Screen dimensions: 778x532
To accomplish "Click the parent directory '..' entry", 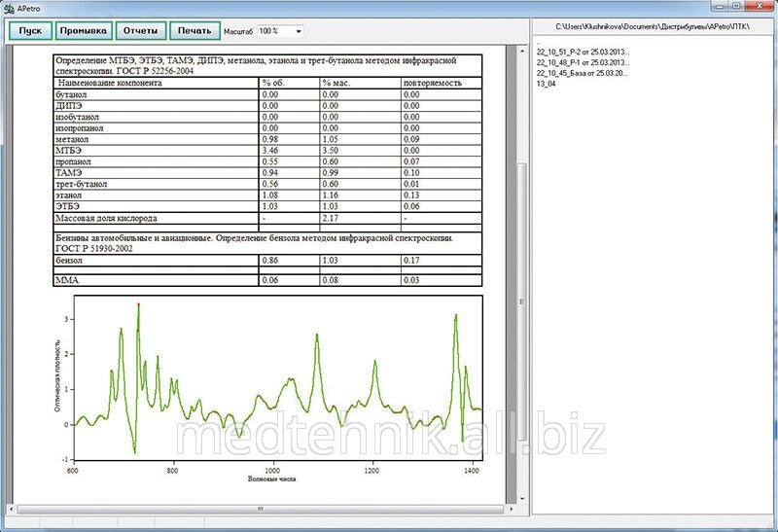I will click(x=538, y=43).
